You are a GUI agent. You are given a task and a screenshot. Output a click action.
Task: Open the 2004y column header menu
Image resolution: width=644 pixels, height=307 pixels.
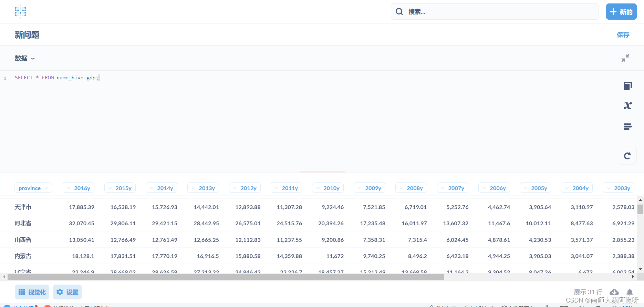pos(577,188)
